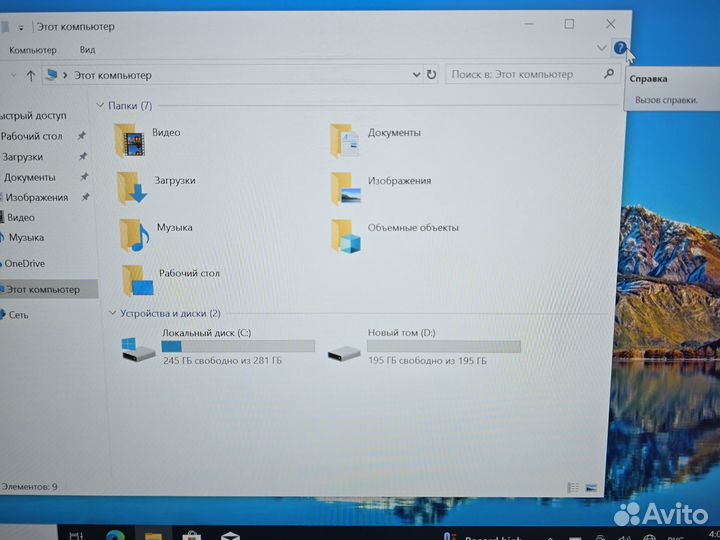This screenshot has height=540, width=720.
Task: Select Изображения in the sidebar
Action: (x=36, y=197)
